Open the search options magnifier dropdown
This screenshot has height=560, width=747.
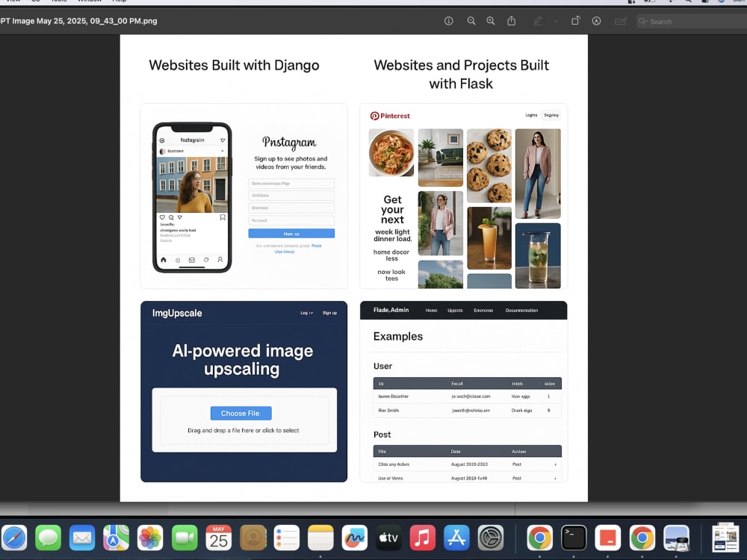point(643,22)
